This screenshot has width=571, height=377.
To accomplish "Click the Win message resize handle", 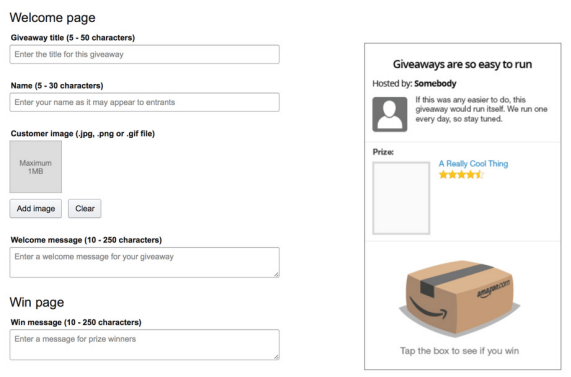I will click(276, 357).
